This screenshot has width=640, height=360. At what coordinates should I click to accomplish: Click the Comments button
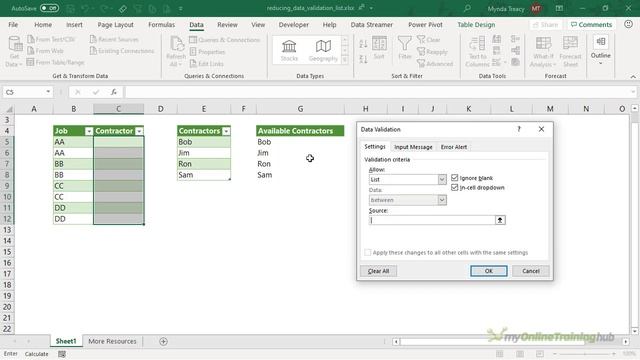coord(591,24)
